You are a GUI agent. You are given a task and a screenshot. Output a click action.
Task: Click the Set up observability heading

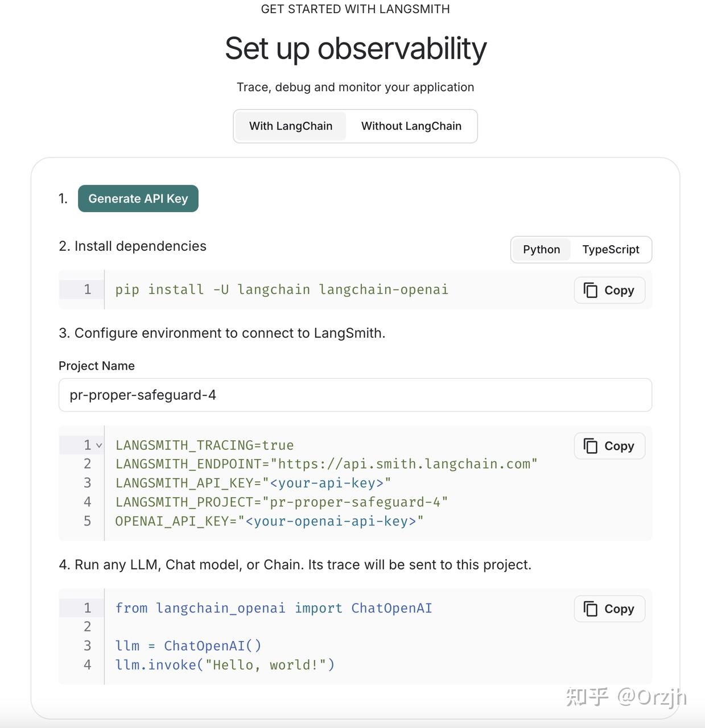(356, 48)
